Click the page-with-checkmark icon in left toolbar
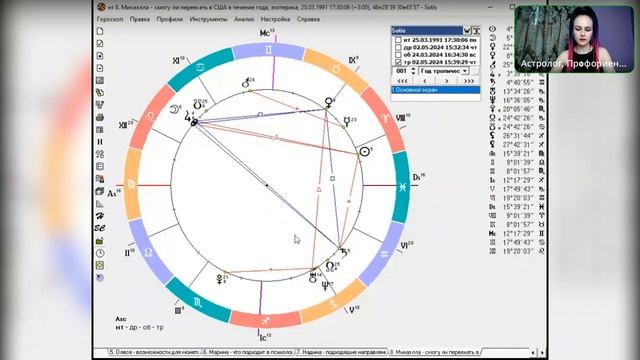This screenshot has height=360, width=640. pos(100,43)
